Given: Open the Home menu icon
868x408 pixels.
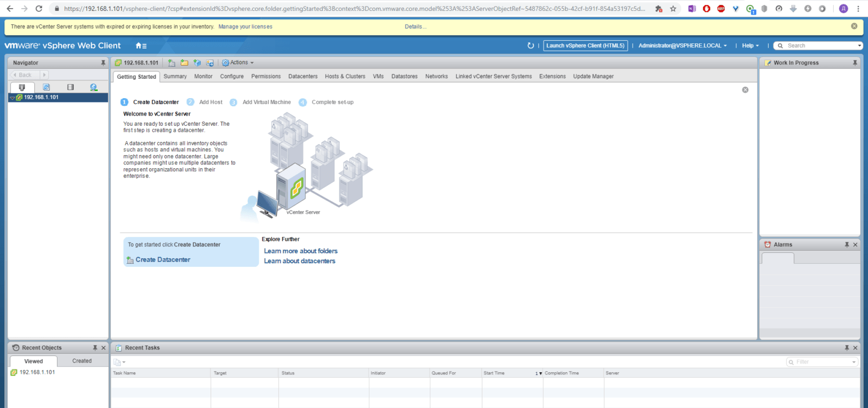Looking at the screenshot, I should point(141,46).
